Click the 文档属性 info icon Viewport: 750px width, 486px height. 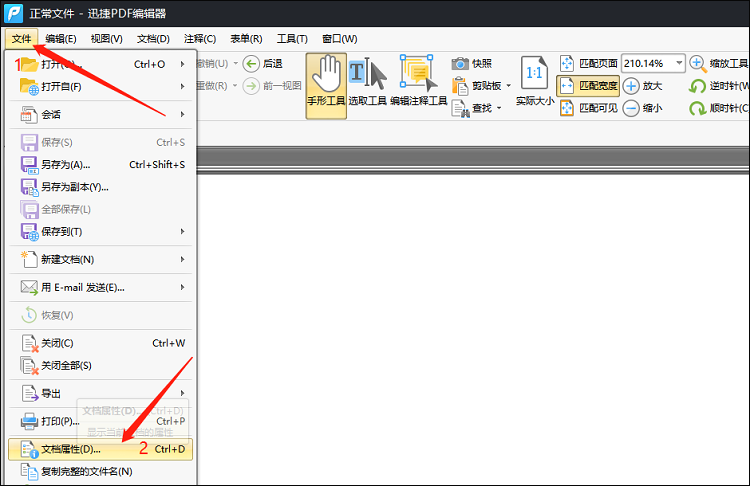pyautogui.click(x=29, y=450)
